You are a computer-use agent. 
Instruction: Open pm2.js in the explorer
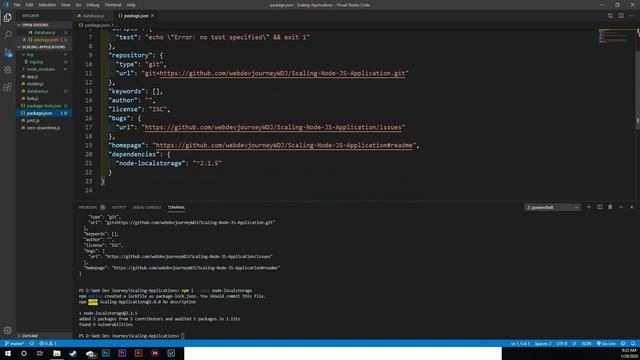[33, 120]
